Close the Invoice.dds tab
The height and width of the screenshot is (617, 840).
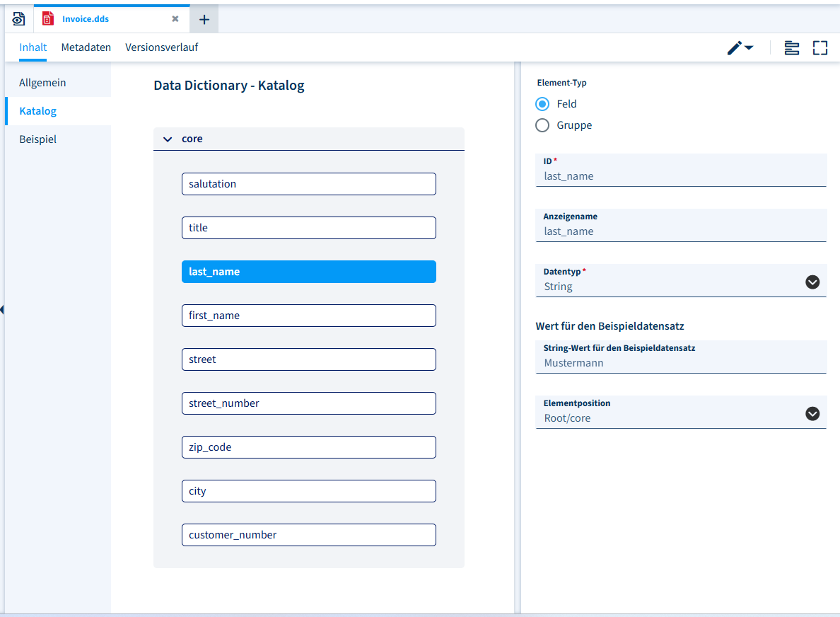[175, 19]
